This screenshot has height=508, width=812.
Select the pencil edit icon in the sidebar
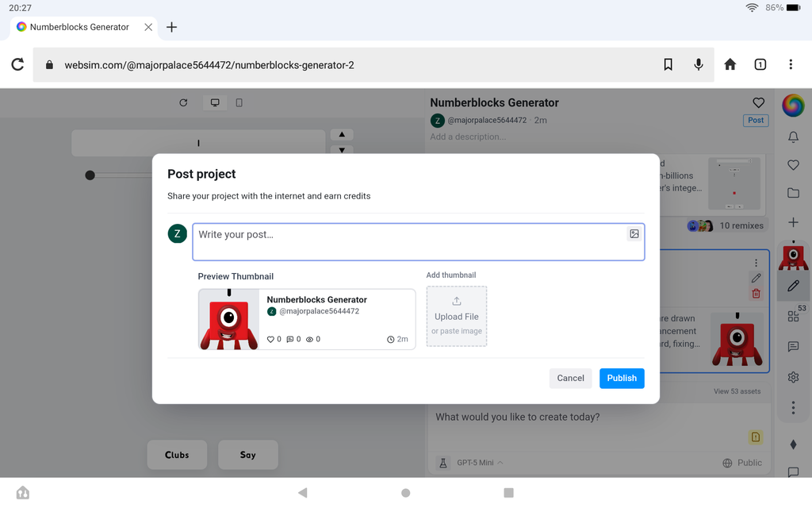[x=793, y=286]
